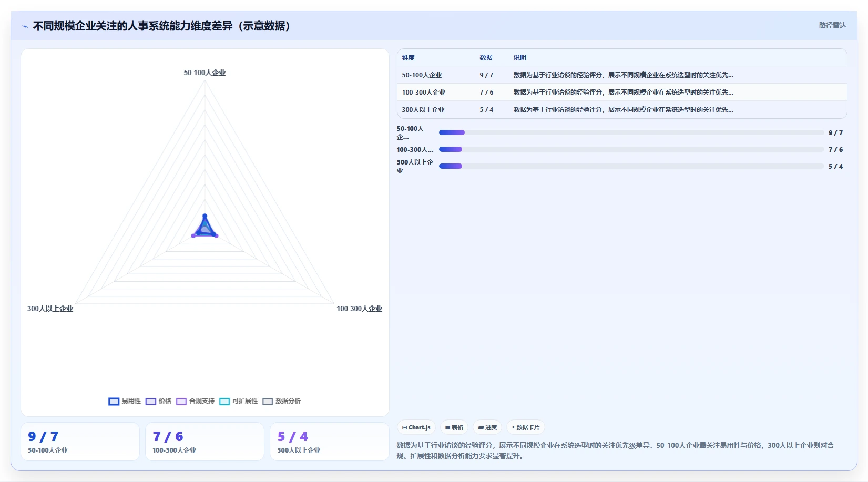868x482 pixels.
Task: Click the 路径雷达 label in header
Action: pos(832,25)
